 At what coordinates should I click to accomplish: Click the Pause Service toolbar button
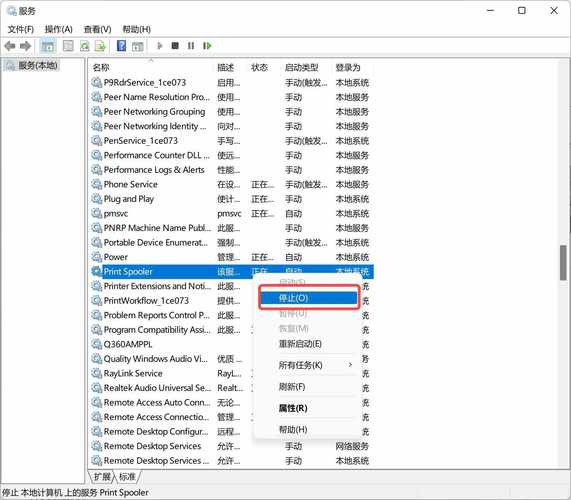191,46
